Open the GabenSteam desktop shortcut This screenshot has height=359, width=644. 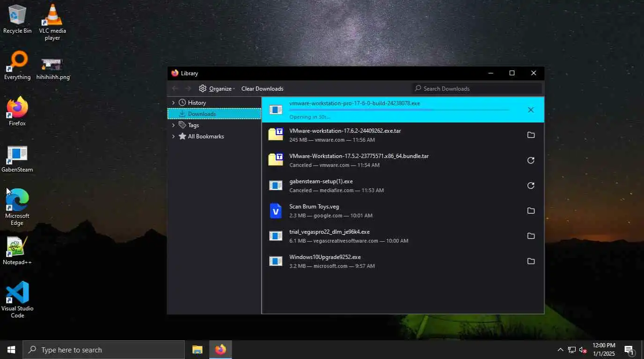17,159
